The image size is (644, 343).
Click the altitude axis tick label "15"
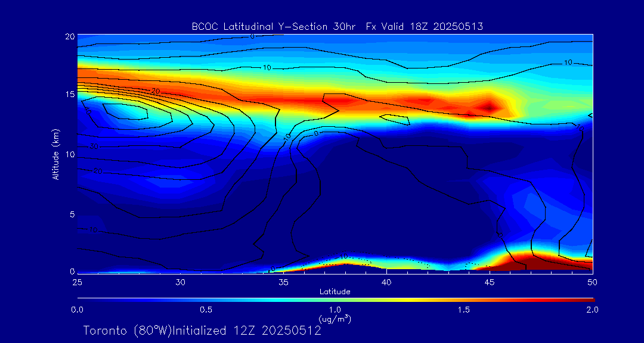[70, 95]
